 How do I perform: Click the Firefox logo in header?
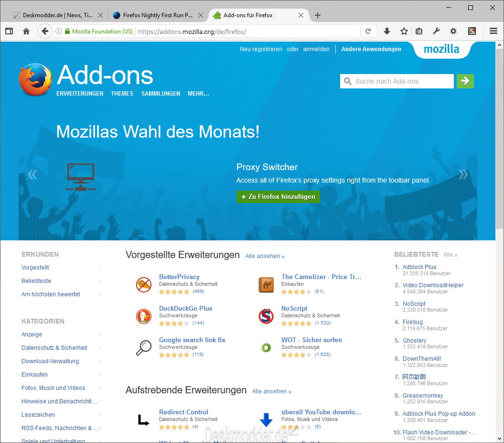click(x=35, y=79)
